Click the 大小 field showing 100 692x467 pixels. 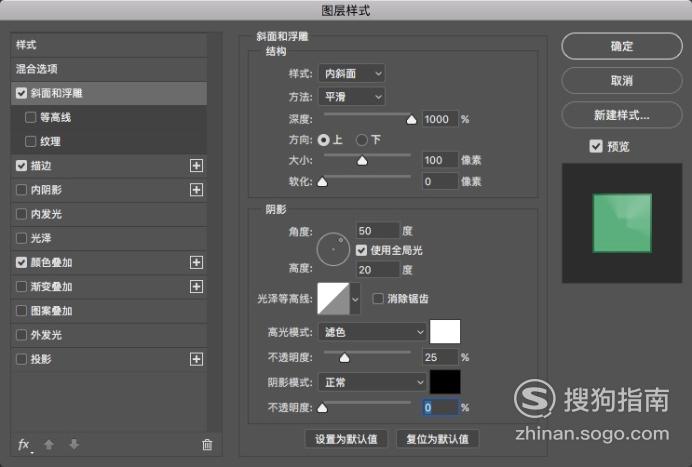tap(440, 160)
